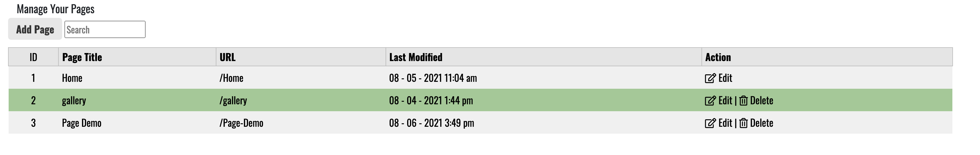
Task: Click the edit pencil icon for Page Demo
Action: (710, 123)
